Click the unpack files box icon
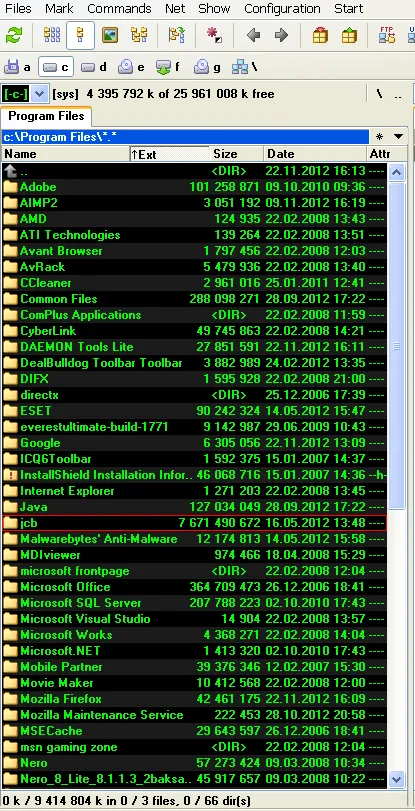This screenshot has height=811, width=415. 349,35
